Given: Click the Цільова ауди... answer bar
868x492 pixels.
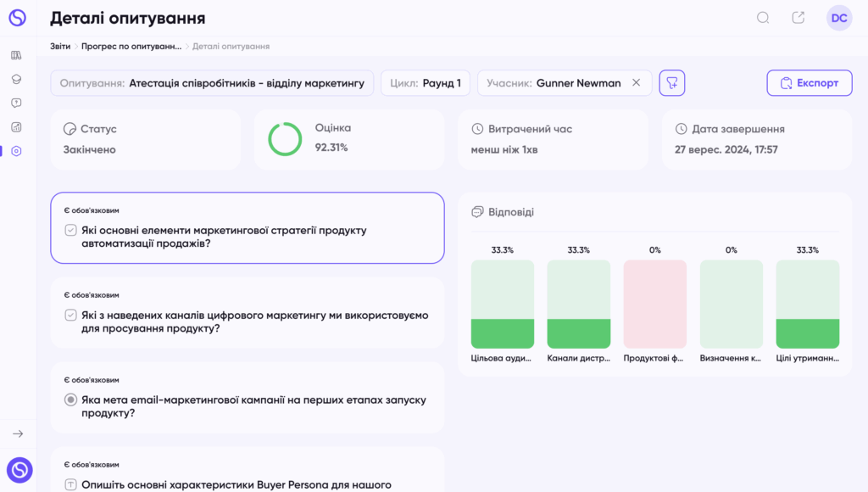Looking at the screenshot, I should (503, 305).
